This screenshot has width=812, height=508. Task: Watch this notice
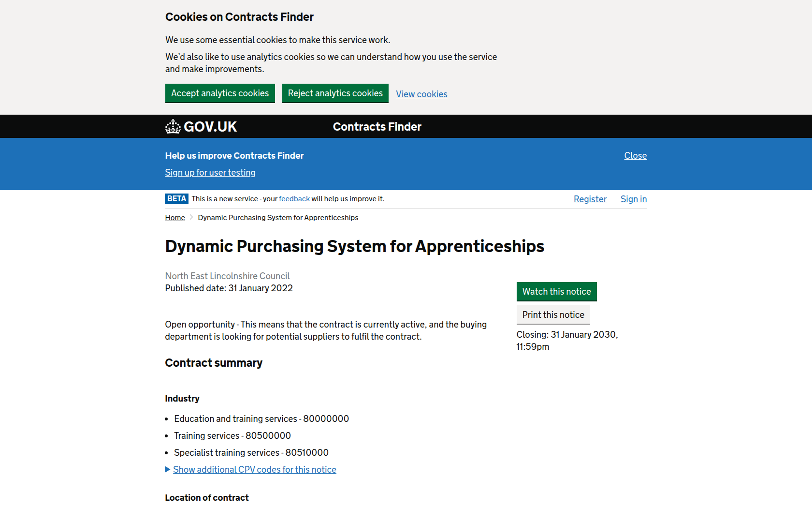(x=556, y=292)
